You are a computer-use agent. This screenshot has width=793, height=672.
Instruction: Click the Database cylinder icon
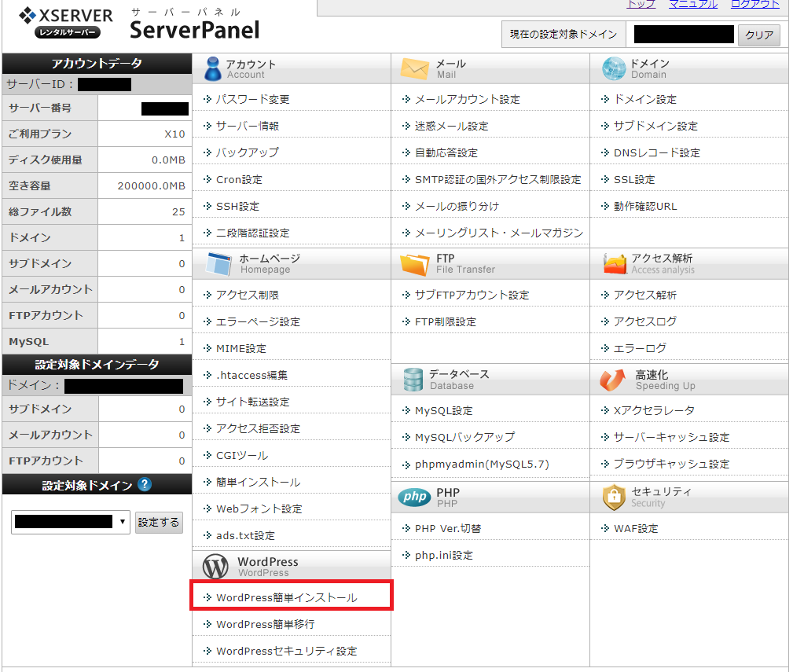pos(413,380)
